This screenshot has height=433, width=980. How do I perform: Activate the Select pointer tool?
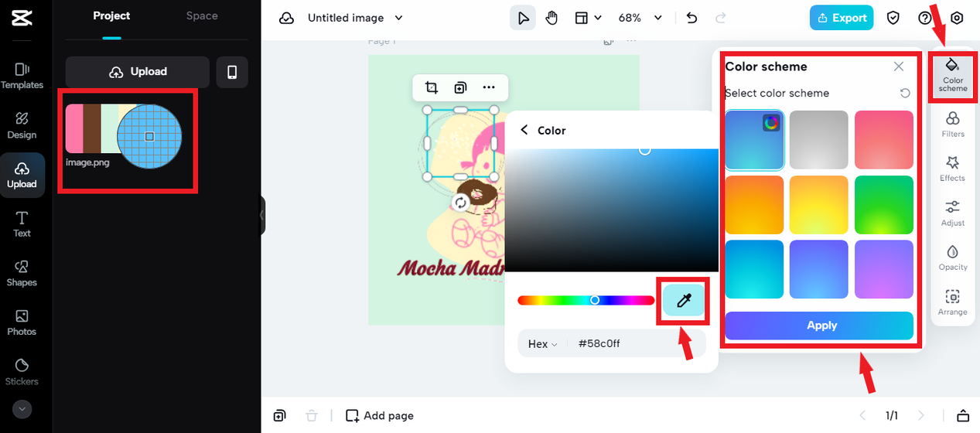[523, 18]
